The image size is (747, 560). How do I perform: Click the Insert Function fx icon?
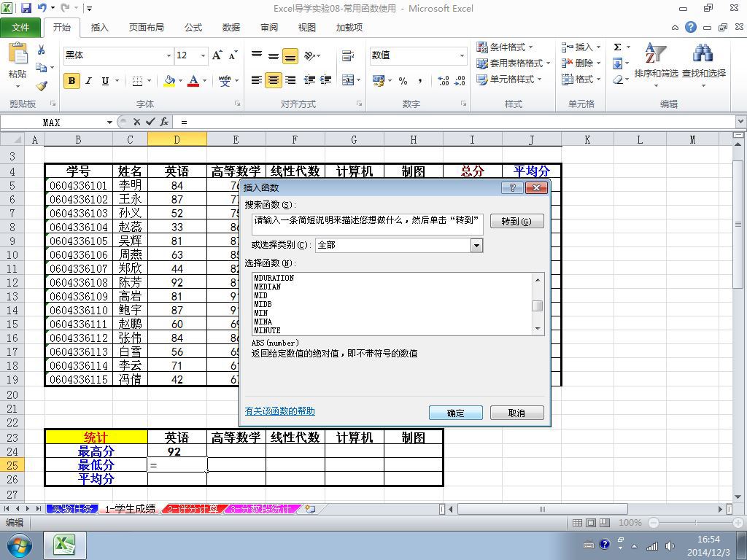click(164, 122)
